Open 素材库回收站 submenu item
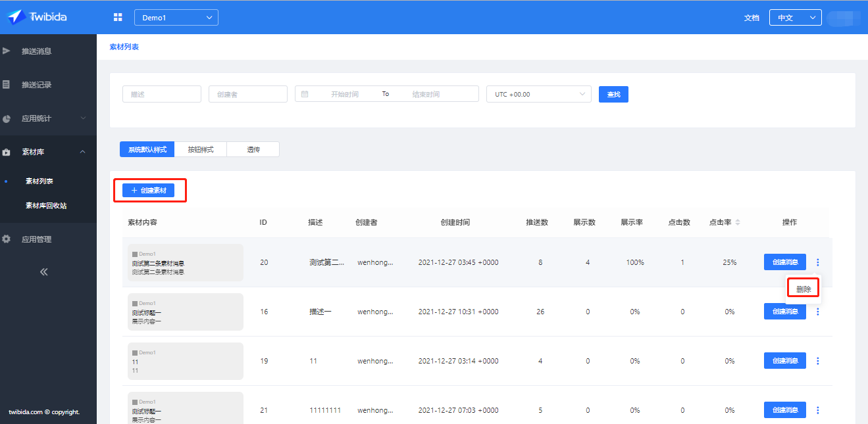The width and height of the screenshot is (868, 424). pyautogui.click(x=46, y=205)
